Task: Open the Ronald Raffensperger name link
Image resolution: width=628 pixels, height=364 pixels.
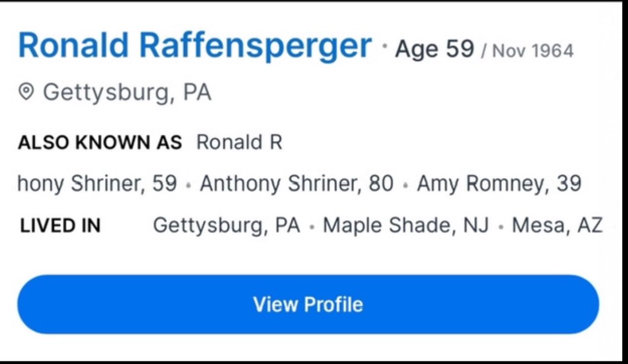Action: point(194,46)
